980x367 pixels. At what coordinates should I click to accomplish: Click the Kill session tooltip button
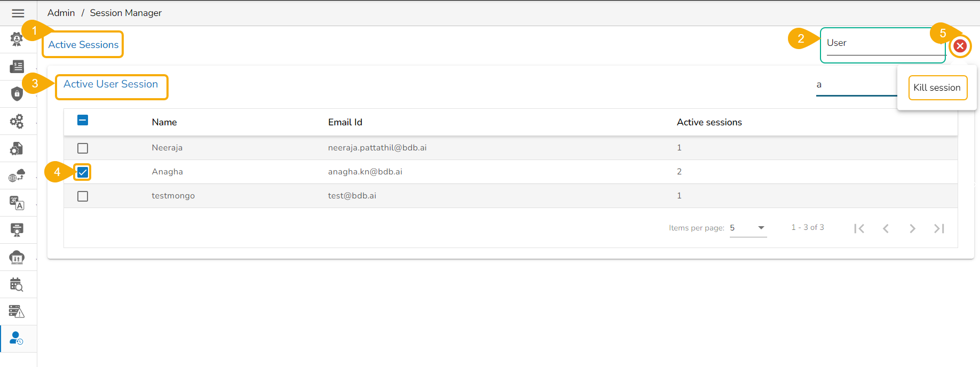[937, 88]
